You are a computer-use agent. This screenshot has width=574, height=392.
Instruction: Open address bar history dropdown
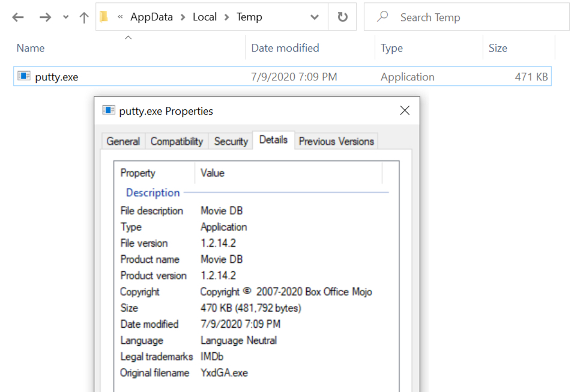coord(315,17)
